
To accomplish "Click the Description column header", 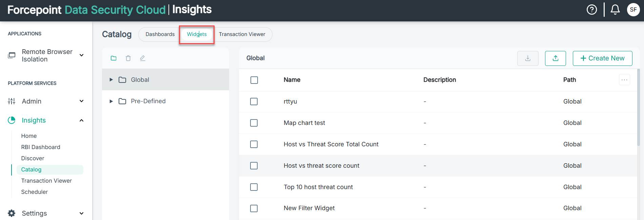I will coord(440,80).
